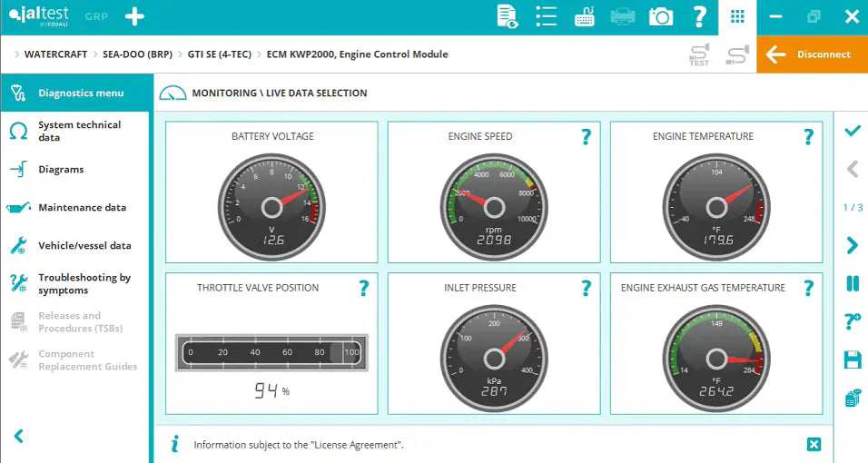Open Vehicle/vessel data

tap(74, 245)
